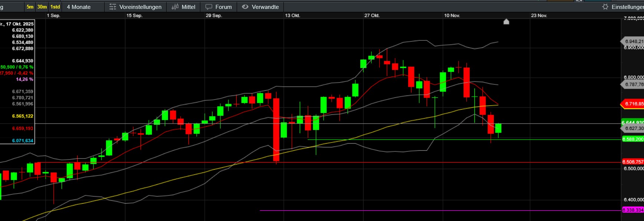Open Einstellungen chart settings

(622, 7)
